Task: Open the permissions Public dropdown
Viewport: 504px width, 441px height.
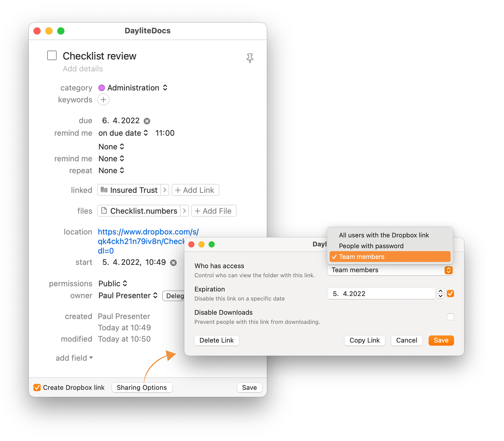Action: pyautogui.click(x=113, y=284)
